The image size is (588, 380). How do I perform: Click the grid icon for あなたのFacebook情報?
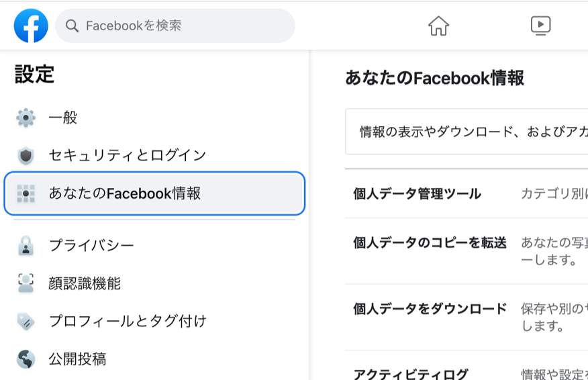(26, 193)
